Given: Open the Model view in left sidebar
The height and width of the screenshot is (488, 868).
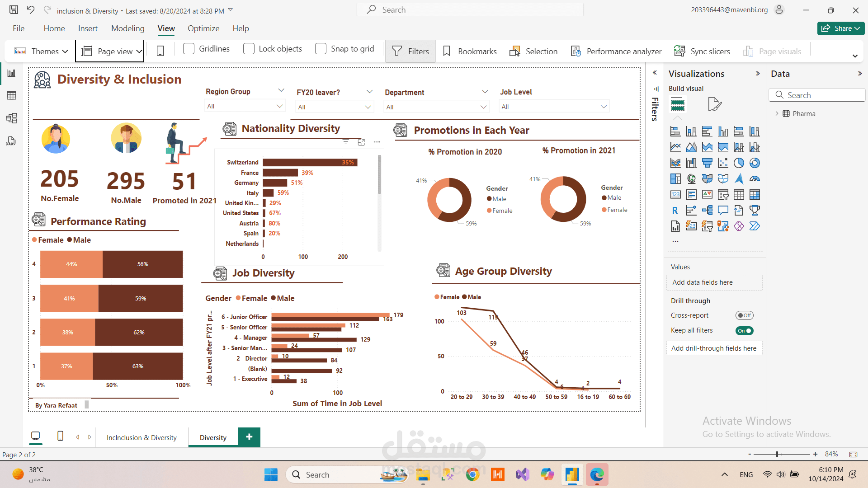Looking at the screenshot, I should coord(12,118).
